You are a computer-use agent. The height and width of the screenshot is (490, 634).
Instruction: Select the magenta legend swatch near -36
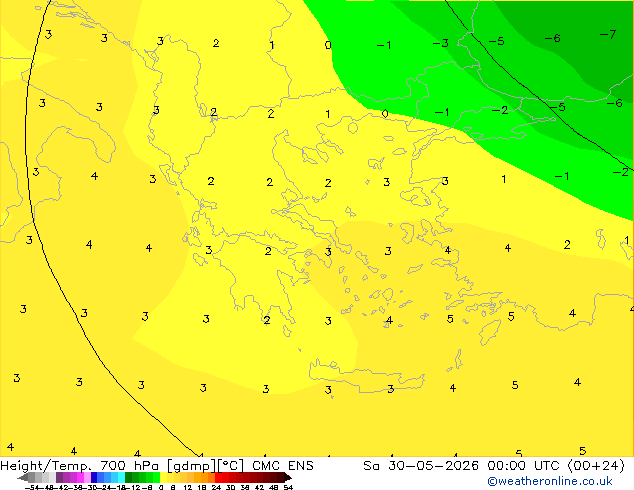coord(80,477)
